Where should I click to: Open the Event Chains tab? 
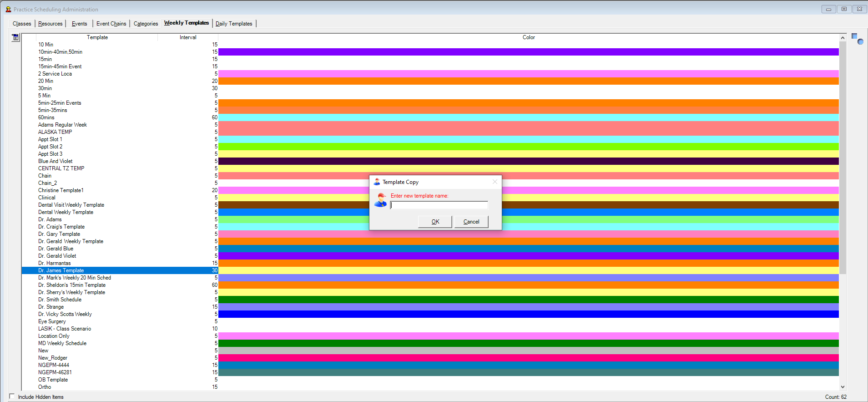(x=111, y=24)
